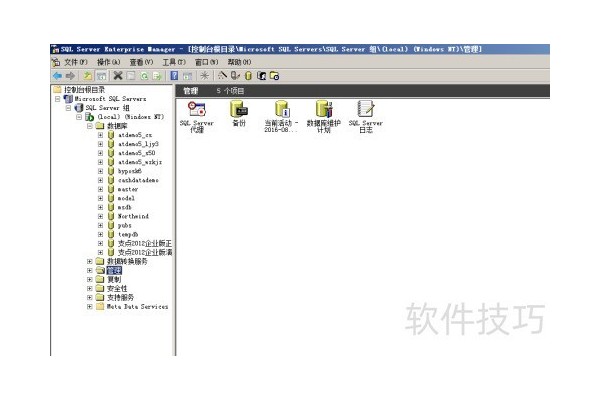Viewport: 600px width, 400px height.
Task: Expand the 复制 node
Action: tap(90, 279)
